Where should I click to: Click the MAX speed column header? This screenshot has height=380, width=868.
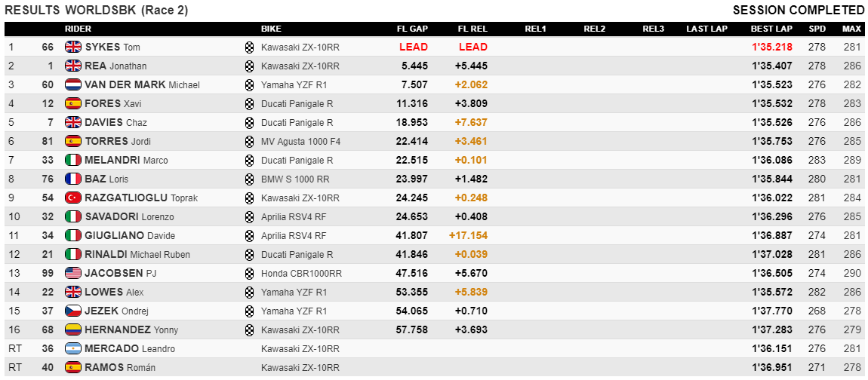(851, 29)
